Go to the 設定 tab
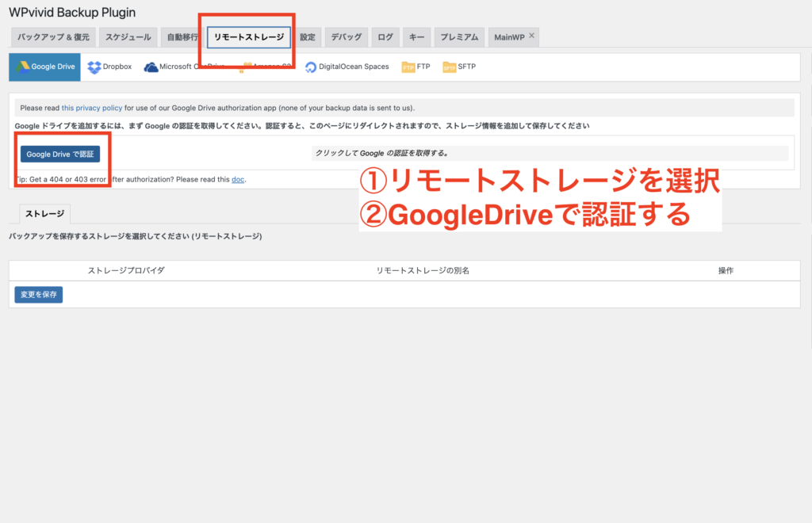Screen dimensions: 812x523 (x=308, y=37)
